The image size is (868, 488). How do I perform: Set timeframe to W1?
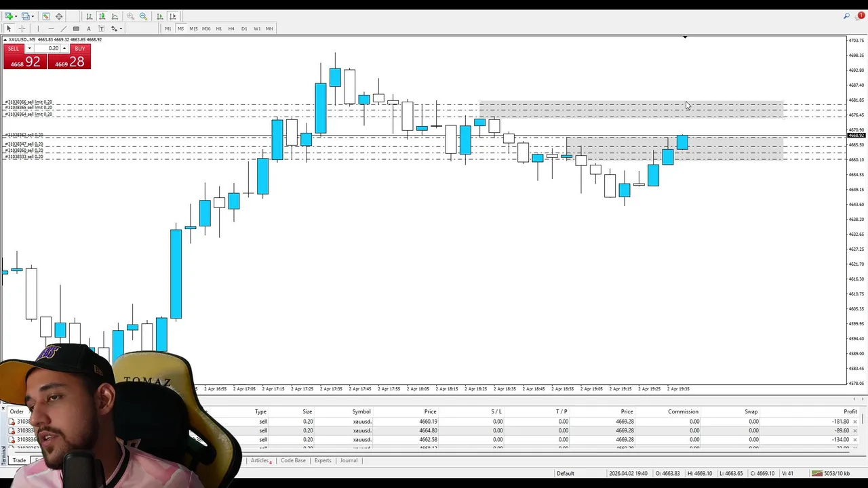[x=257, y=28]
